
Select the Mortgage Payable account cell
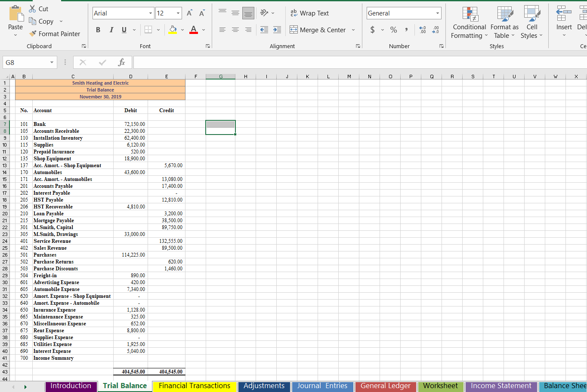pyautogui.click(x=73, y=220)
